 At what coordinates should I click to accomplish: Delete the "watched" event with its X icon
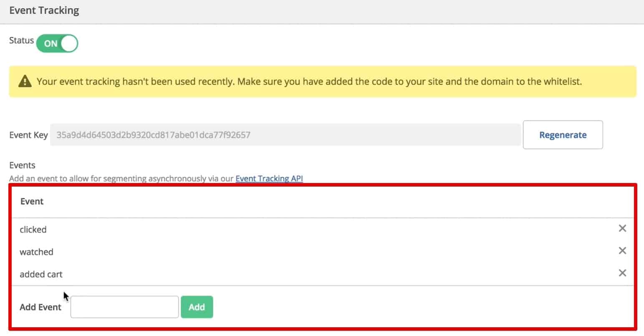622,251
